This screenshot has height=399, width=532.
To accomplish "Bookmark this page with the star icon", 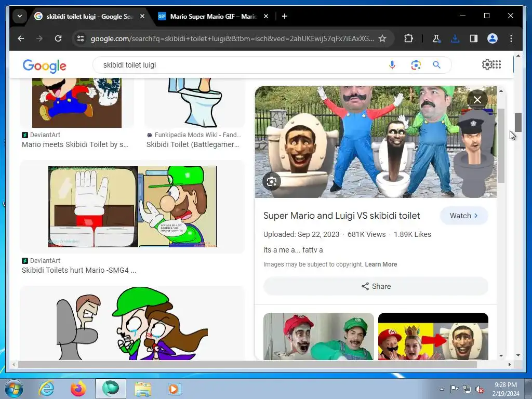I will click(x=382, y=38).
